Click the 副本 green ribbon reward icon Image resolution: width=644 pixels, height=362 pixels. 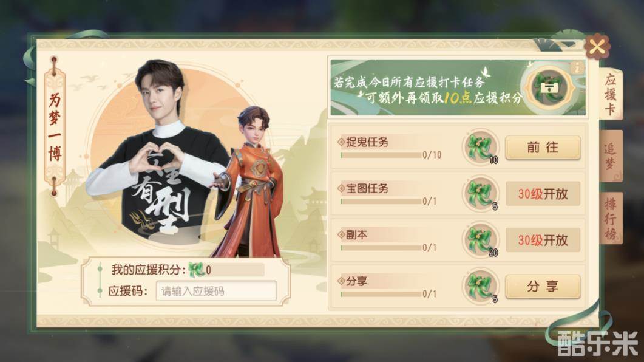pyautogui.click(x=481, y=240)
